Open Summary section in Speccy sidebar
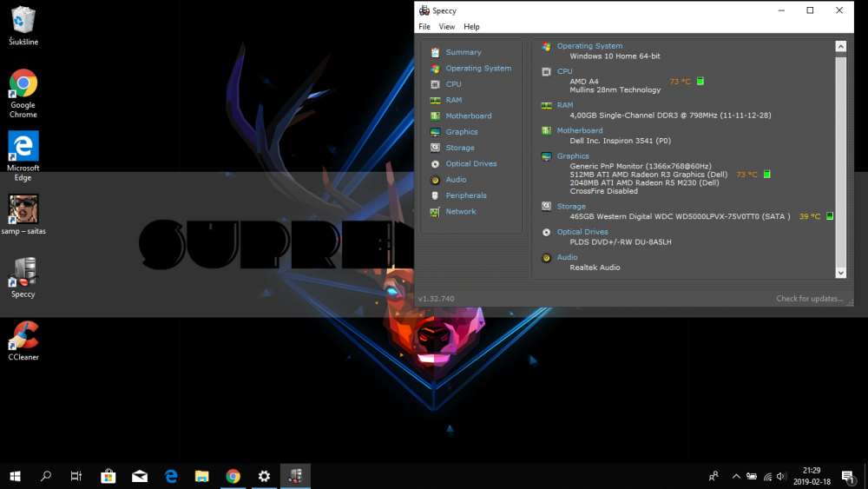This screenshot has height=489, width=868. (464, 52)
